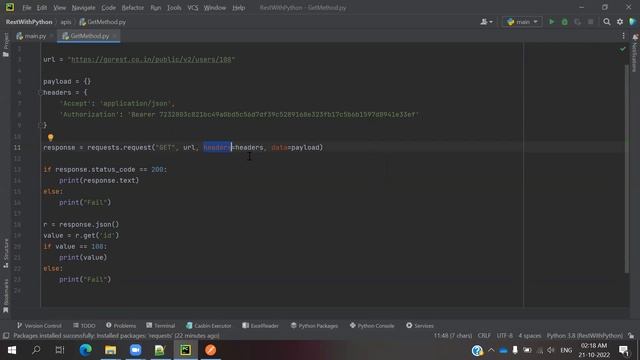
Task: Click RestWithPython breadcrumb in navigation bar
Action: pos(29,22)
